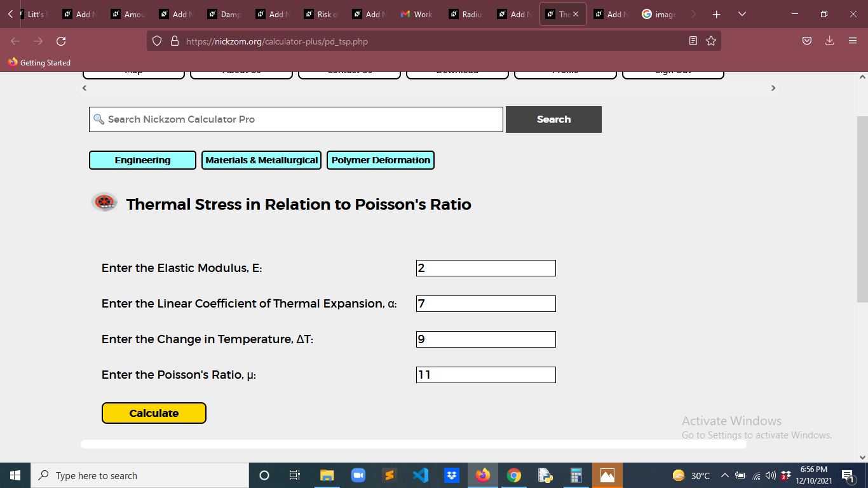Click the padlock site info icon
This screenshot has width=868, height=488.
click(x=175, y=41)
